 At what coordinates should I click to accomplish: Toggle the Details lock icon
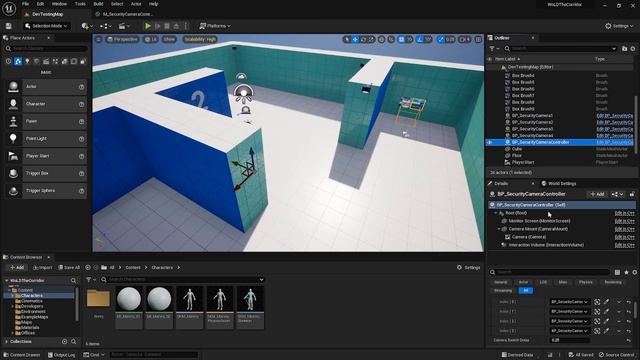click(x=632, y=194)
